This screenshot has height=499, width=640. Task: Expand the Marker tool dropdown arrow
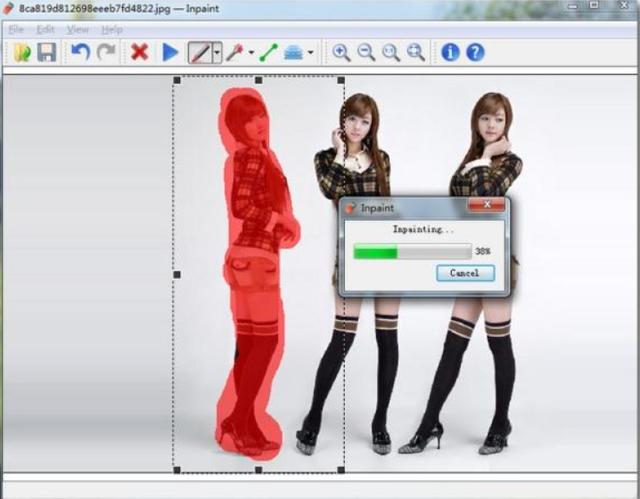click(217, 53)
